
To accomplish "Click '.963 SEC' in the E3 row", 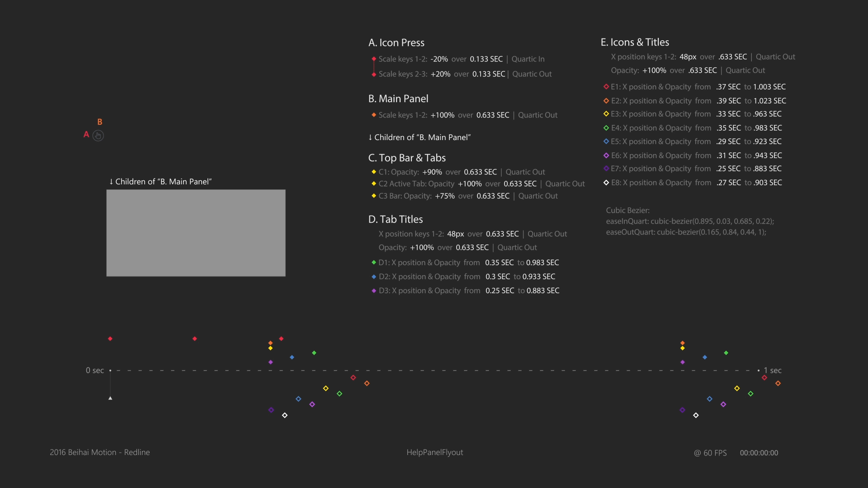I will [x=768, y=114].
